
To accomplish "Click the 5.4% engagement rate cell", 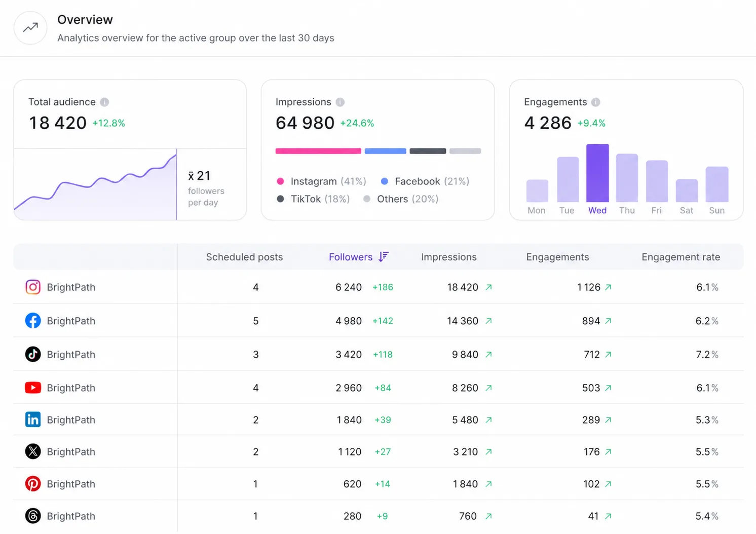I will click(x=707, y=516).
